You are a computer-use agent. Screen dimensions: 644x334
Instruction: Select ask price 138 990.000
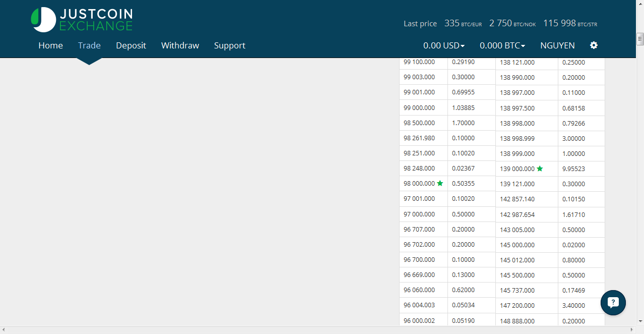pyautogui.click(x=518, y=77)
